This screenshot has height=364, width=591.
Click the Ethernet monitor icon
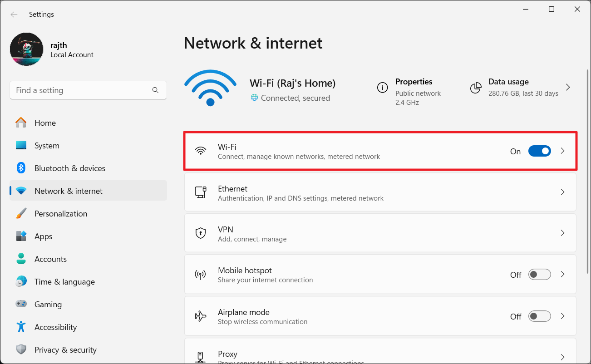(x=200, y=192)
